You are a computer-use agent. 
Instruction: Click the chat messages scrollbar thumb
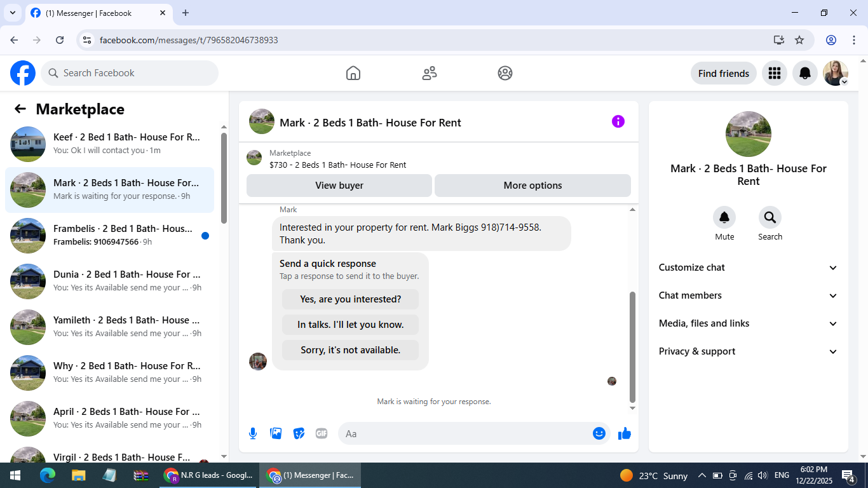(x=632, y=347)
